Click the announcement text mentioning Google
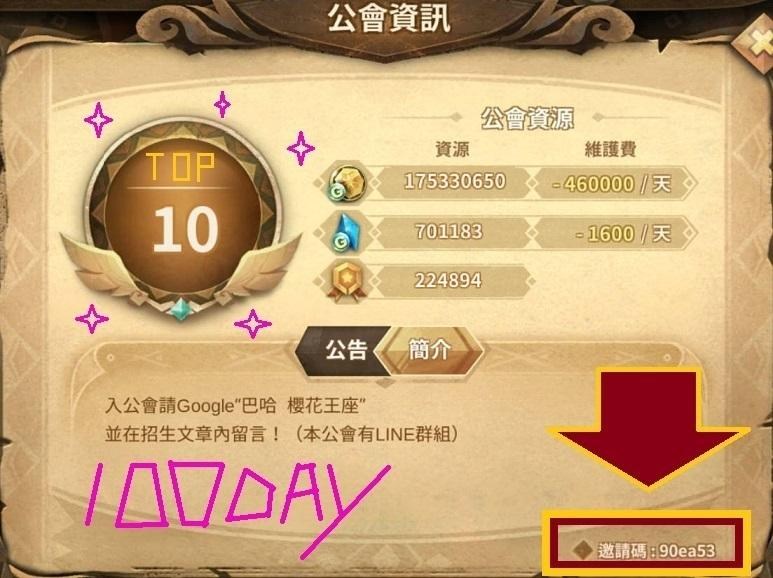This screenshot has width=773, height=578. point(235,406)
